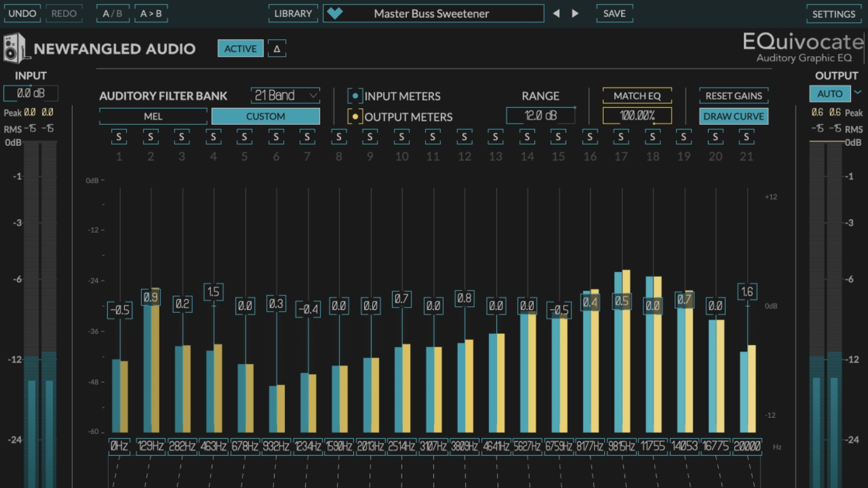Select the CUSTOM filter bank tab
This screenshot has height=488, width=868.
pyautogui.click(x=266, y=116)
